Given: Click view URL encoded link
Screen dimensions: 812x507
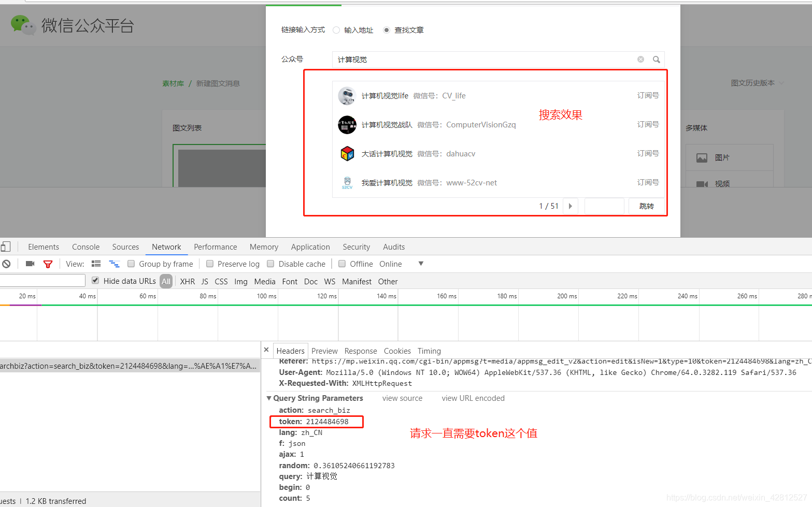Looking at the screenshot, I should click(473, 398).
